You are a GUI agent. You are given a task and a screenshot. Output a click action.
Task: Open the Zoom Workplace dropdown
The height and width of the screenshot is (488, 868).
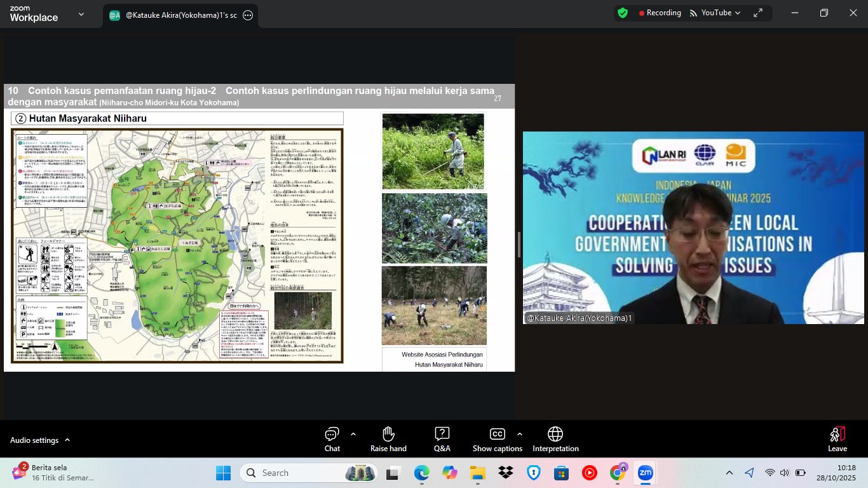[x=81, y=14]
